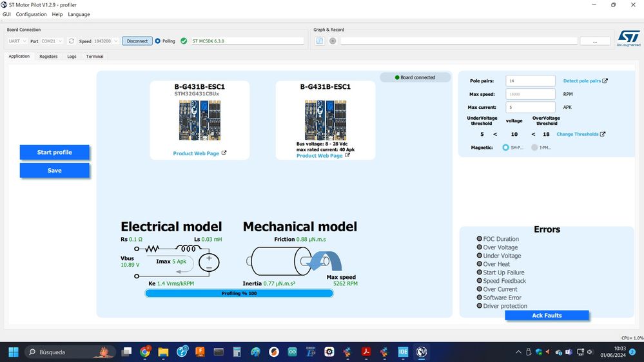Image resolution: width=644 pixels, height=362 pixels.
Task: Open the Speed baud rate dropdown
Action: click(106, 41)
